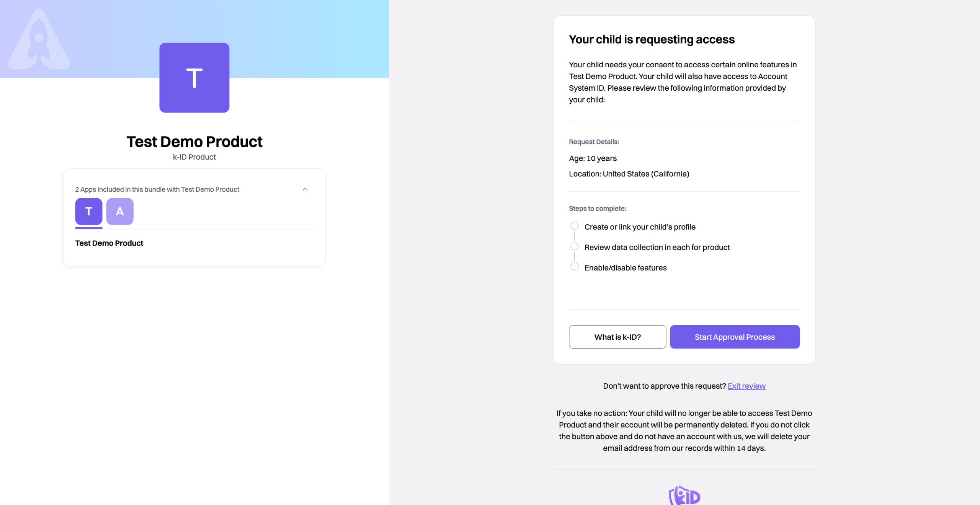
Task: Click the 'Location: United States (California)' line
Action: [629, 174]
